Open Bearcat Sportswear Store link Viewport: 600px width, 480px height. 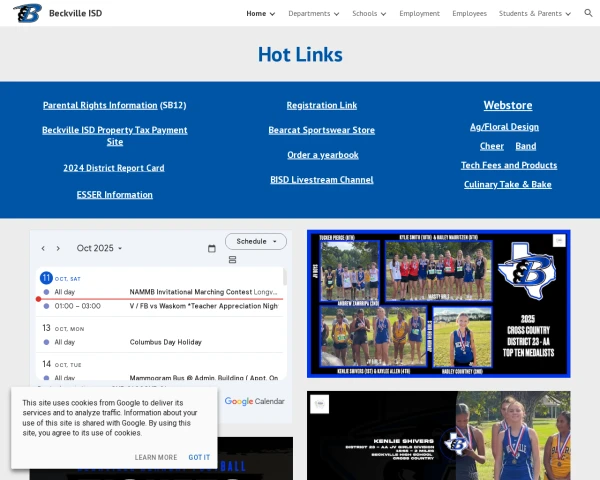coord(321,130)
